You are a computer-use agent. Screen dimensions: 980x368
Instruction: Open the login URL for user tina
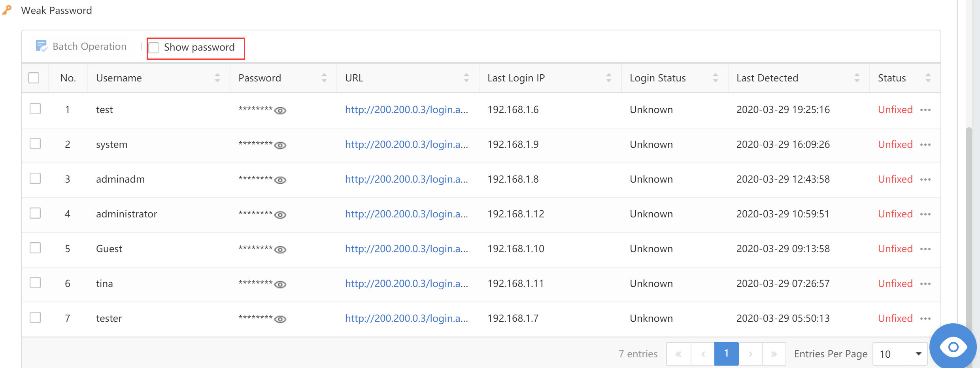pos(406,284)
